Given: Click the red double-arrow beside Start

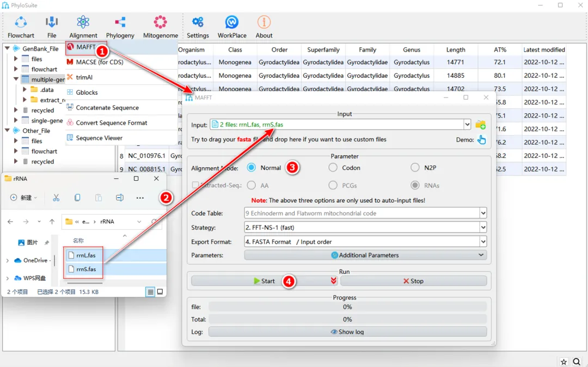Looking at the screenshot, I should [x=333, y=281].
